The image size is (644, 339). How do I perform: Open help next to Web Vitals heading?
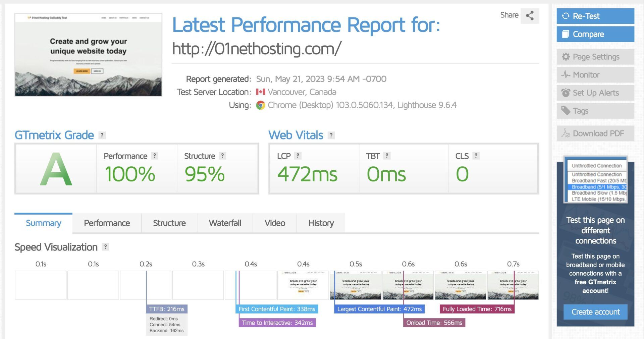pos(331,135)
